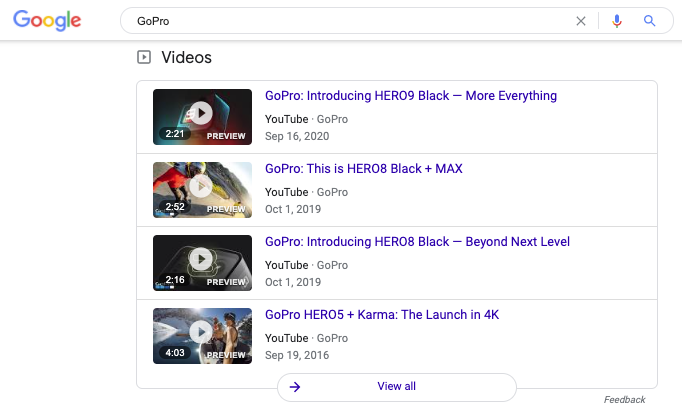Screen dimensions: 682x419
Task: Start voice search with microphone icon
Action: coord(617,21)
